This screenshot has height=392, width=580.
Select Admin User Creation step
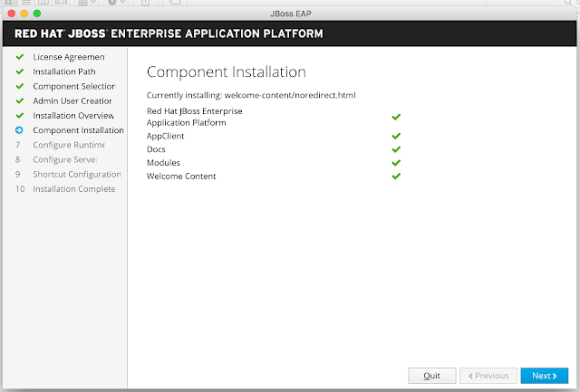[72, 100]
